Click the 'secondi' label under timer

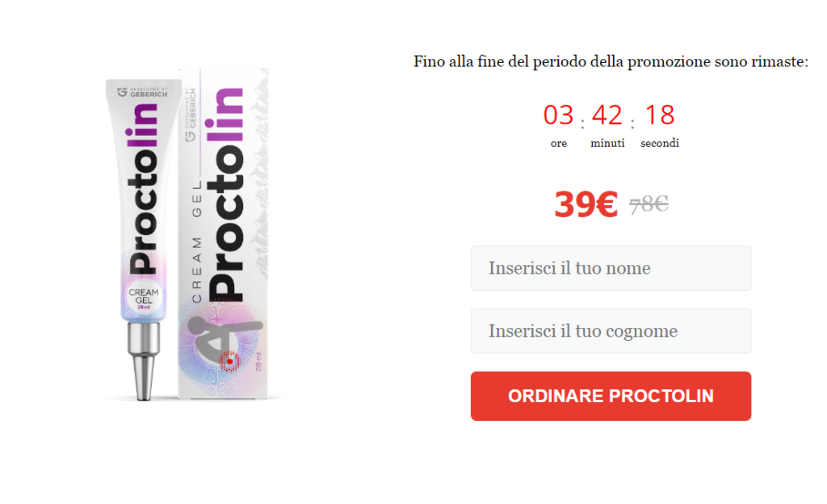(x=660, y=143)
